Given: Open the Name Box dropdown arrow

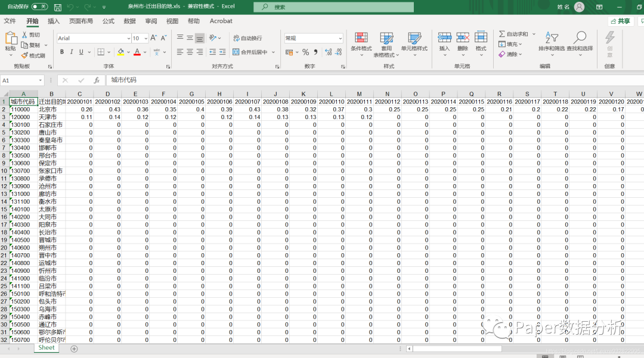Looking at the screenshot, I should point(41,80).
